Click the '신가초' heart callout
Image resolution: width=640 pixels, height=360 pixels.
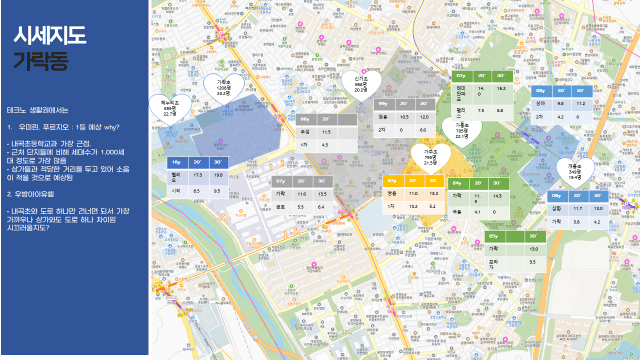coord(361,85)
